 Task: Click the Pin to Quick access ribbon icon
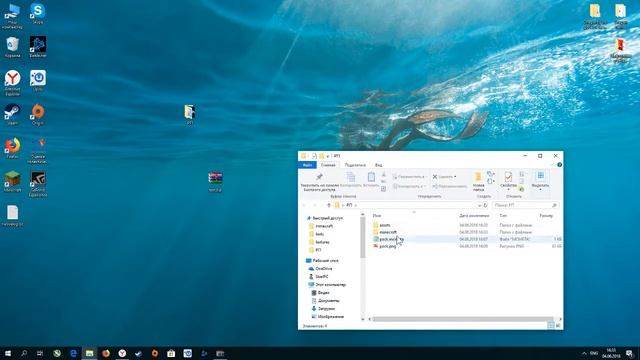[x=320, y=177]
